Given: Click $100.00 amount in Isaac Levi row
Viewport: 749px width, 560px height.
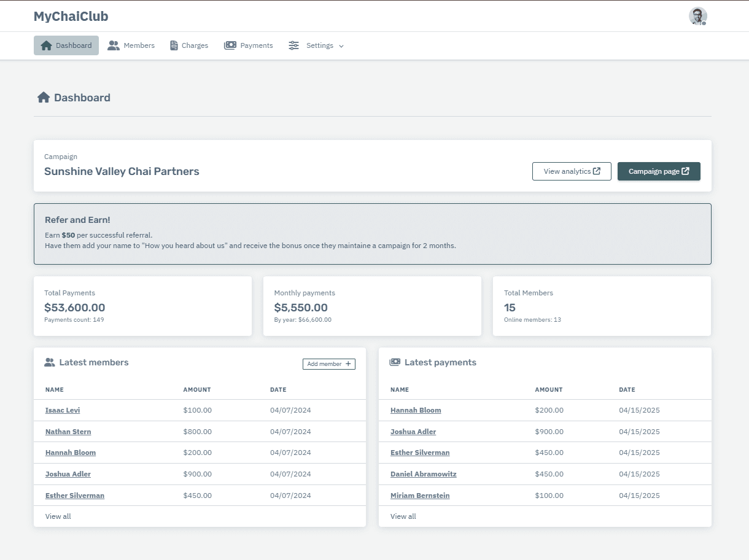Looking at the screenshot, I should click(198, 410).
